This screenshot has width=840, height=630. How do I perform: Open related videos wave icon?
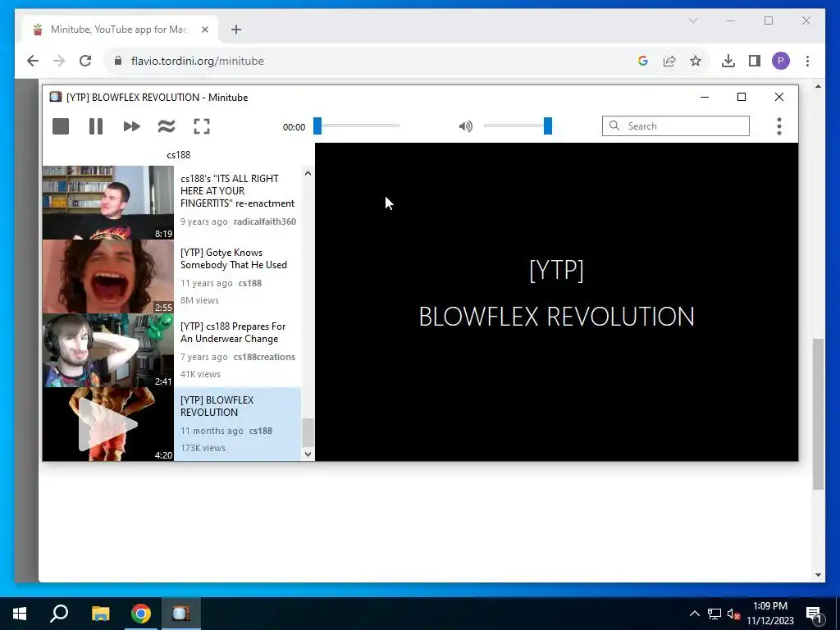(167, 126)
